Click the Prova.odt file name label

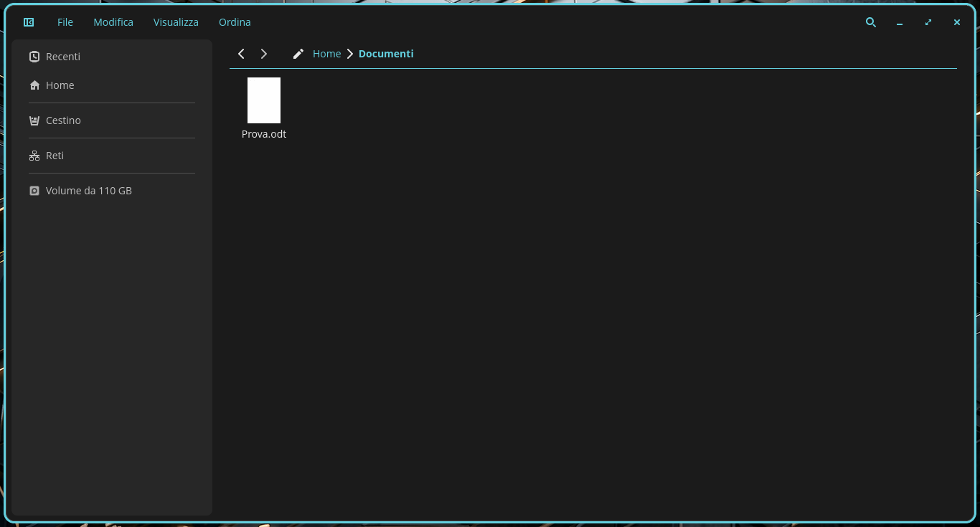[264, 134]
